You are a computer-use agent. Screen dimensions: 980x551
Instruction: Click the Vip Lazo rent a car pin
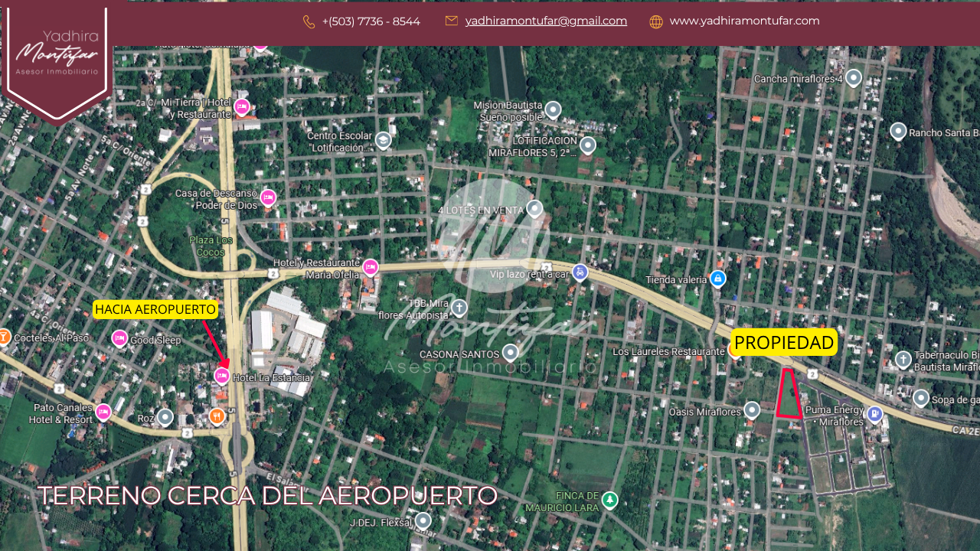pyautogui.click(x=580, y=272)
